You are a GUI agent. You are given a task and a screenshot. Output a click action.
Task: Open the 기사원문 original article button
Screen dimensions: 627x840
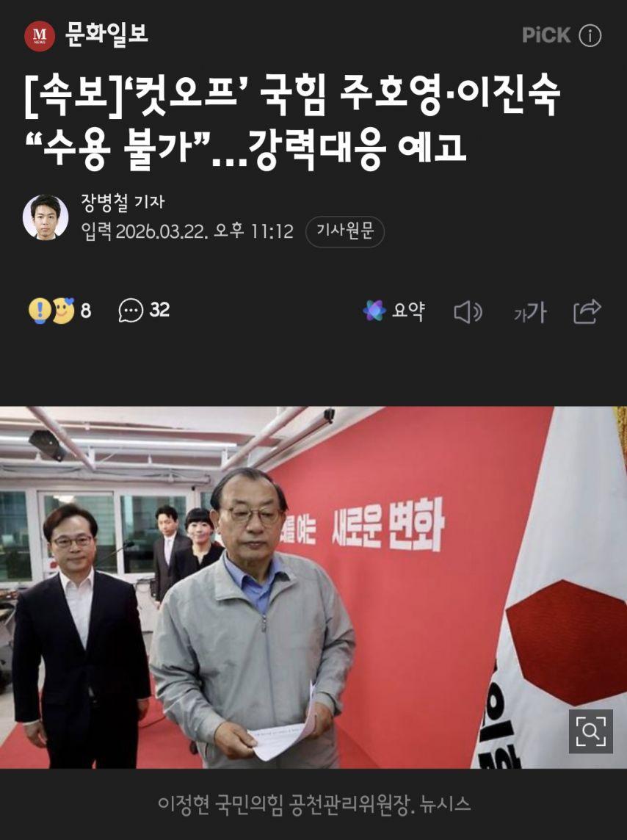[345, 231]
